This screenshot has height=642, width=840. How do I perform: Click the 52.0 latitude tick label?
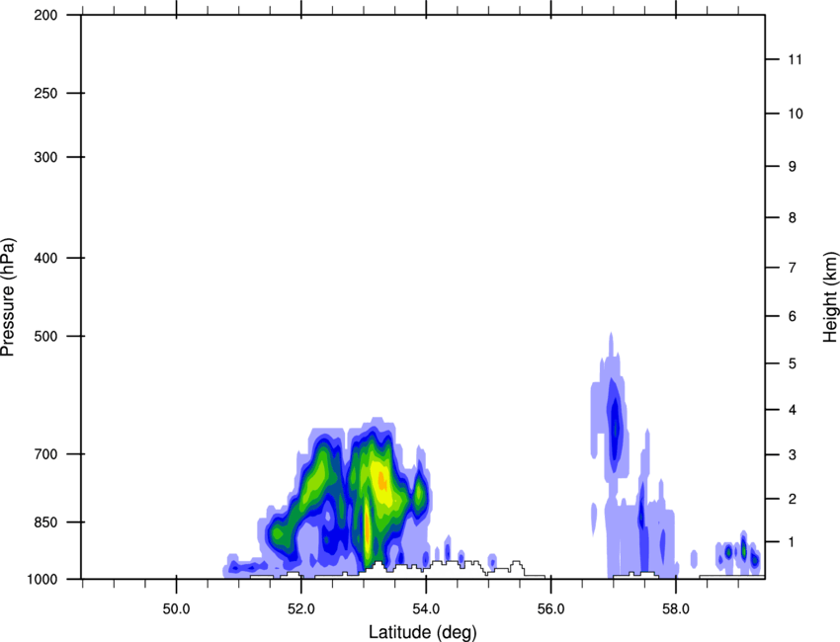pyautogui.click(x=301, y=608)
